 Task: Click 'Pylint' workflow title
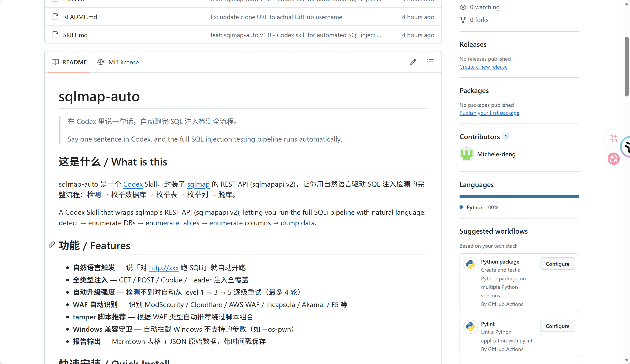point(488,324)
